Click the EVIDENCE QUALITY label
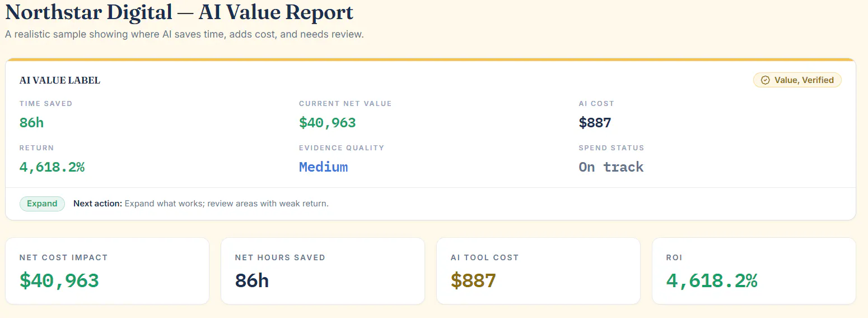 (x=342, y=148)
